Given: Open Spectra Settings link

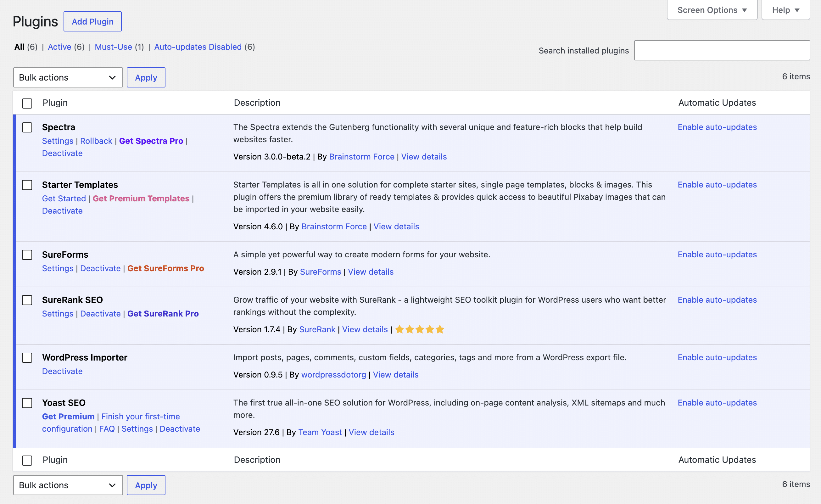Looking at the screenshot, I should click(58, 141).
